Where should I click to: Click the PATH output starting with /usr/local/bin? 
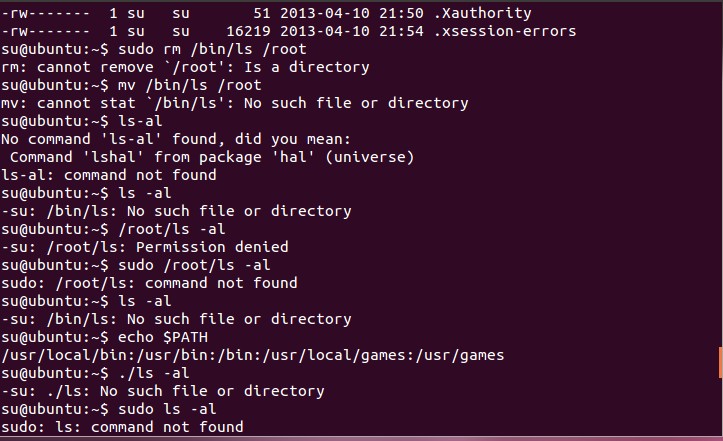pos(253,355)
